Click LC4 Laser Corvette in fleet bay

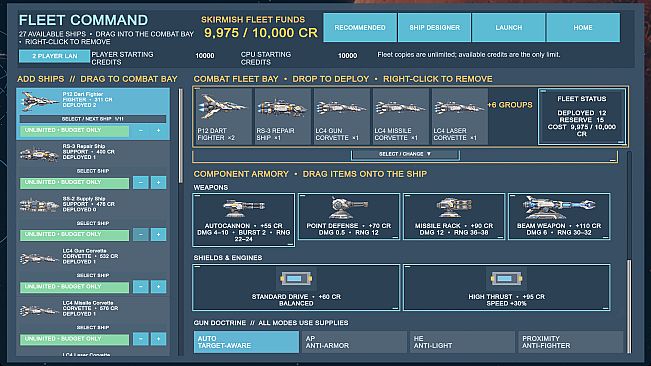[459, 116]
